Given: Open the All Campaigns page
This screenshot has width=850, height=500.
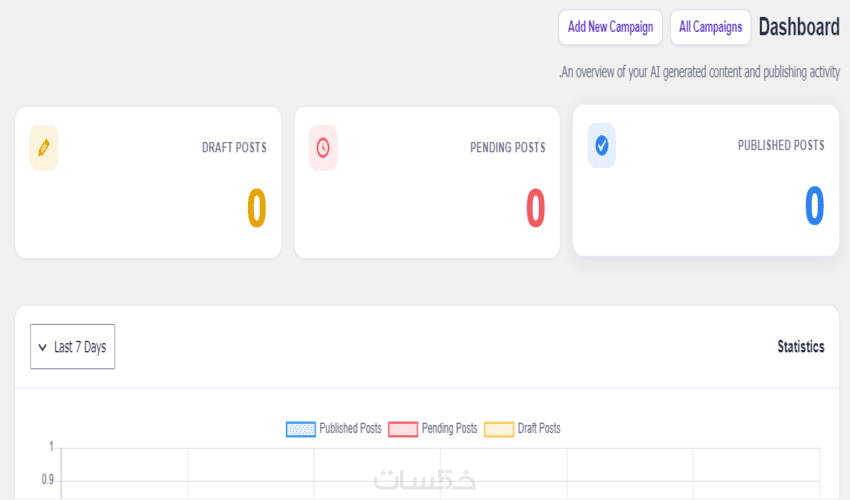Looking at the screenshot, I should click(x=710, y=27).
